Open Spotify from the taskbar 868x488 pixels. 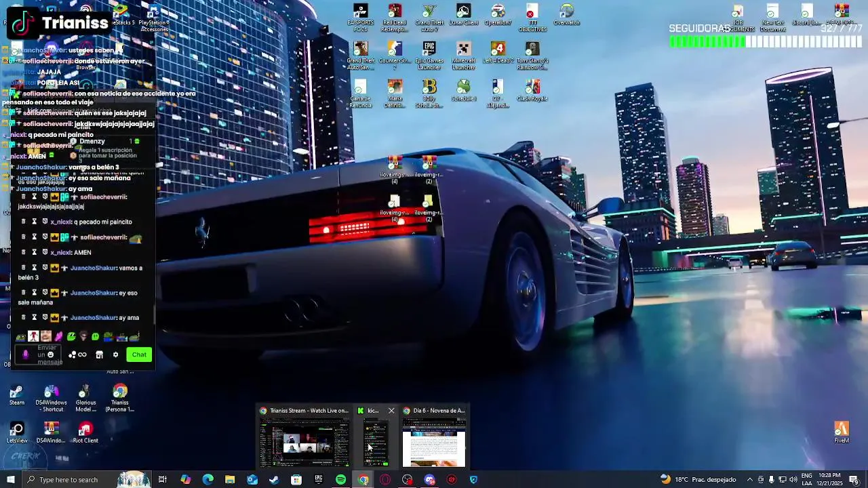[340, 480]
